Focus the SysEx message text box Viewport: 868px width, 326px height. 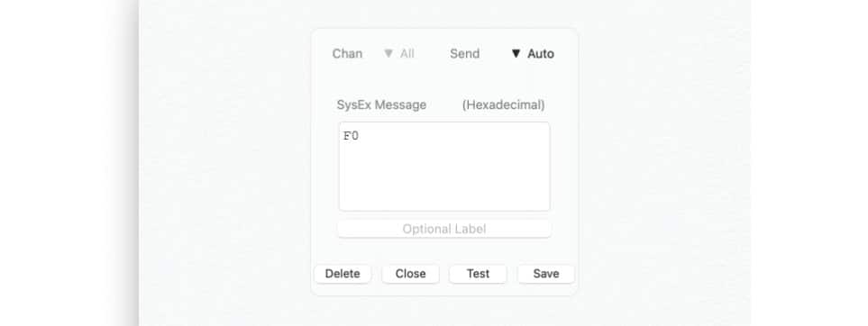point(444,167)
